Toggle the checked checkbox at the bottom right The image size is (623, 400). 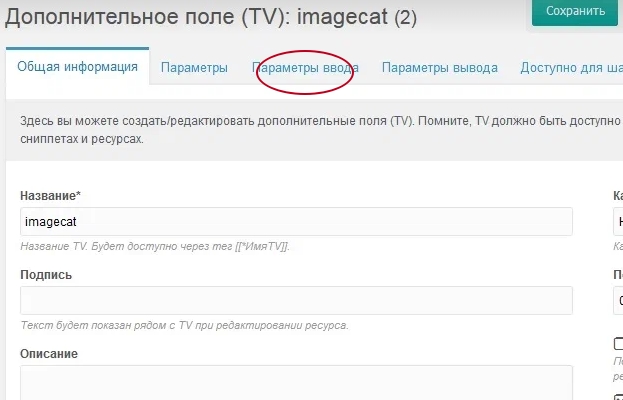click(618, 396)
